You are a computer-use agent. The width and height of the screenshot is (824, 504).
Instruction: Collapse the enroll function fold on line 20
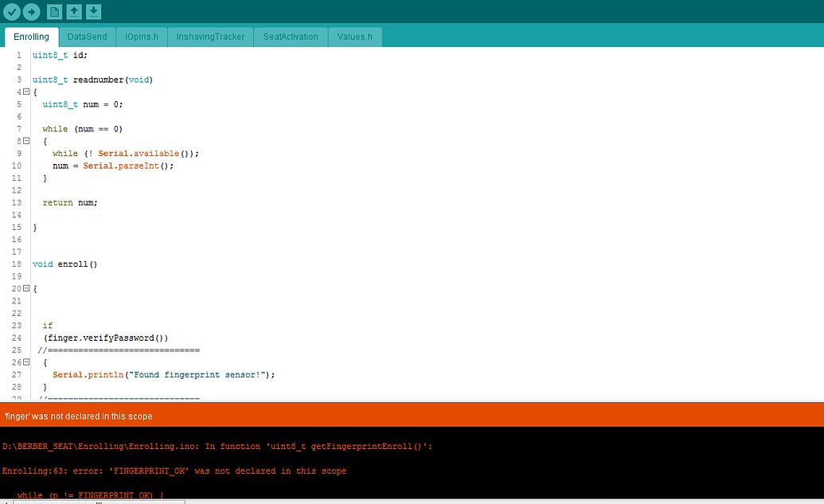click(x=25, y=288)
